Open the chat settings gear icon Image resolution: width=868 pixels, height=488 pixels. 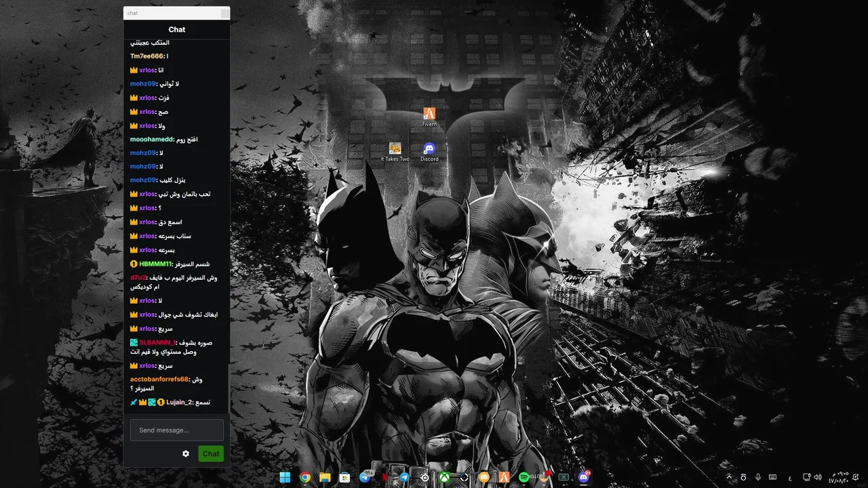pyautogui.click(x=186, y=453)
